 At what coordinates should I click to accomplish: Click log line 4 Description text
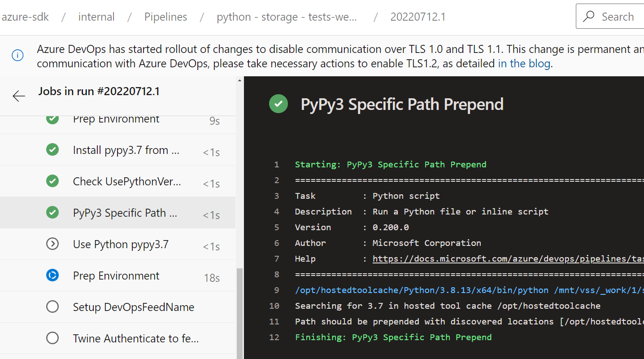click(x=422, y=211)
